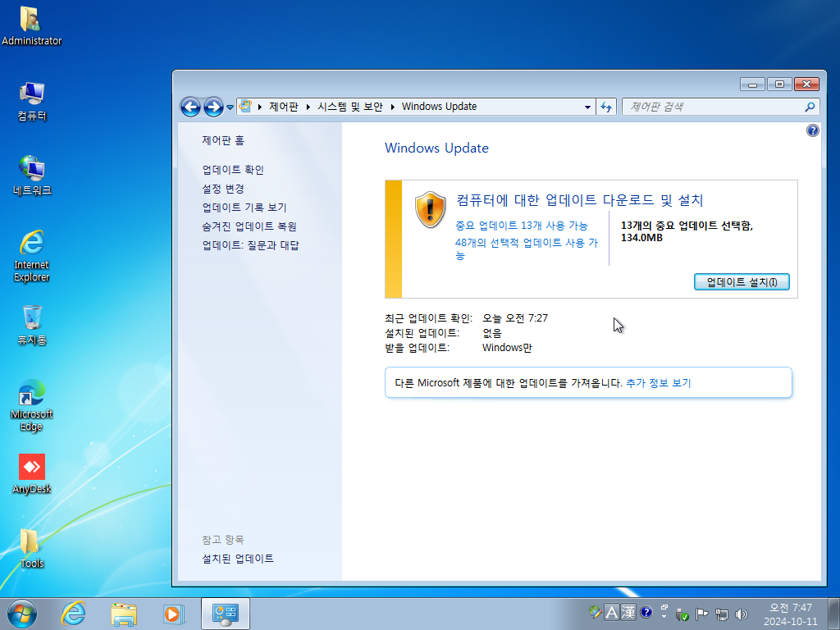Open 업데이트: 질문과 대답

coord(250,245)
